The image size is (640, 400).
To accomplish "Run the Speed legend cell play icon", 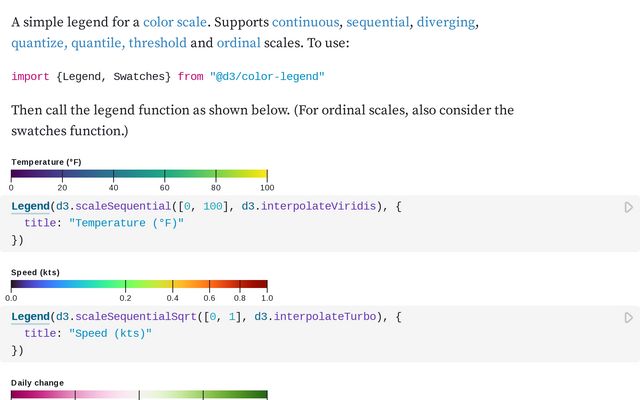I will tap(629, 317).
